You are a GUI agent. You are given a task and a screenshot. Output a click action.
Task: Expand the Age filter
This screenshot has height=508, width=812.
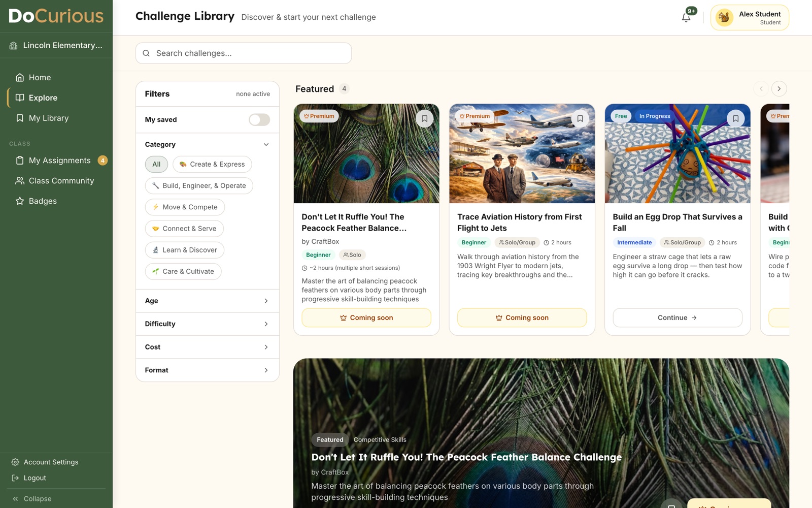click(x=208, y=301)
